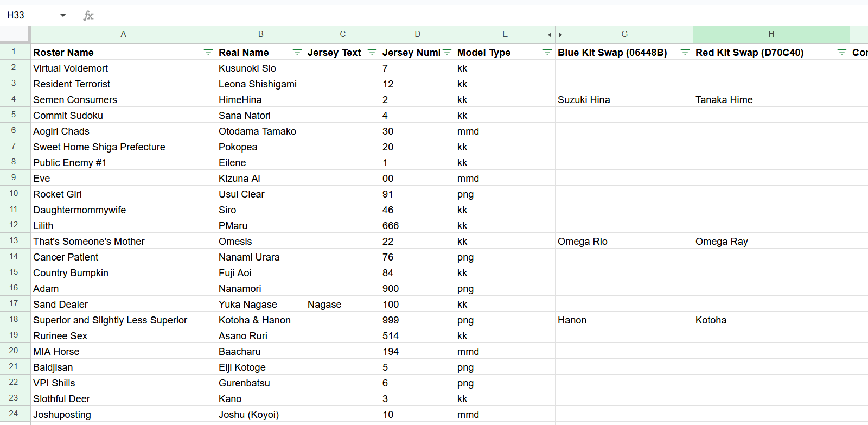
Task: Select column B header
Action: click(261, 34)
